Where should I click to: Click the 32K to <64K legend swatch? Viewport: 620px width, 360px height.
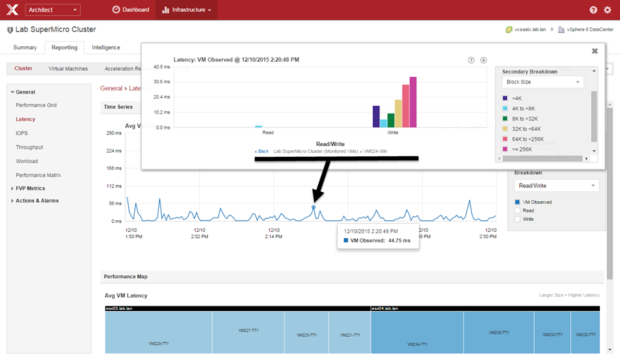coord(505,129)
